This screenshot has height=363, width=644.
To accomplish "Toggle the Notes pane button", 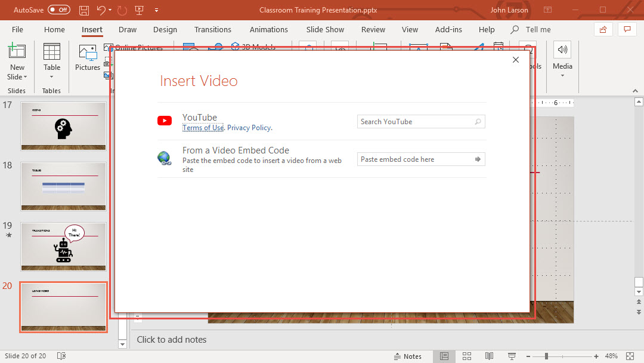I will (x=408, y=356).
